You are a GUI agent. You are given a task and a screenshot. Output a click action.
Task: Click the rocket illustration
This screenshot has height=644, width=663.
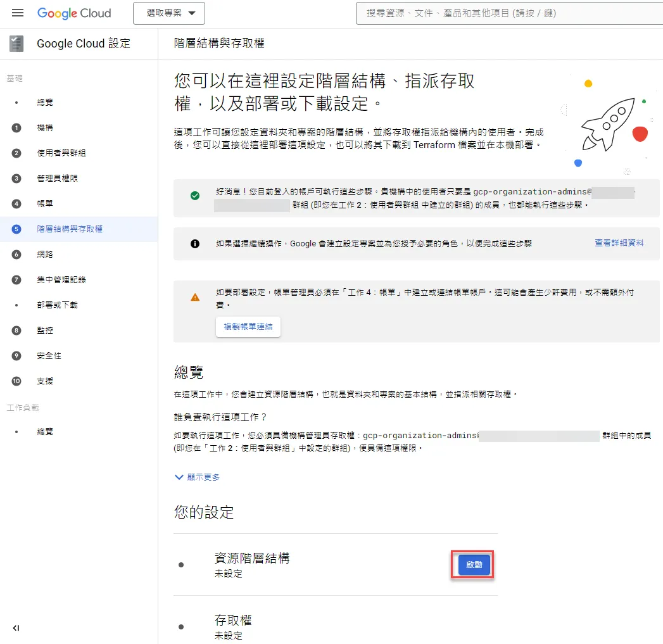point(608,125)
